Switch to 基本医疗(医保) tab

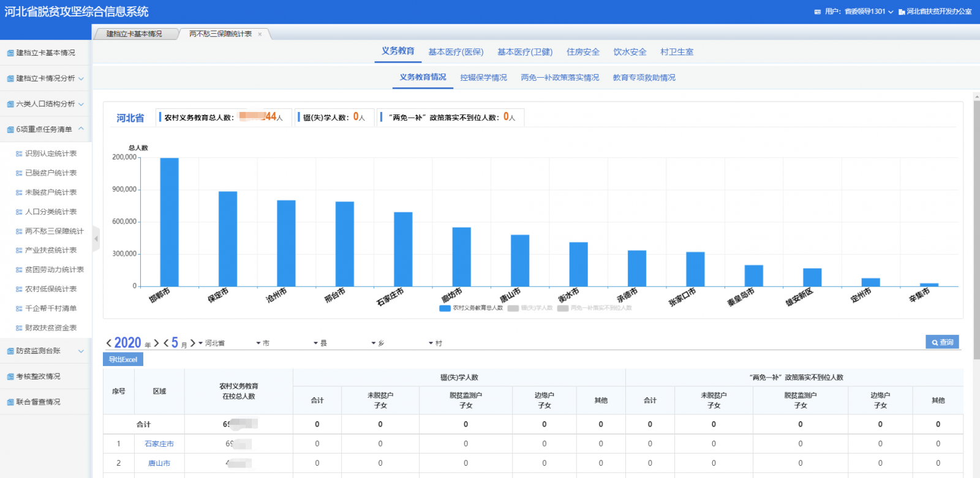(456, 52)
